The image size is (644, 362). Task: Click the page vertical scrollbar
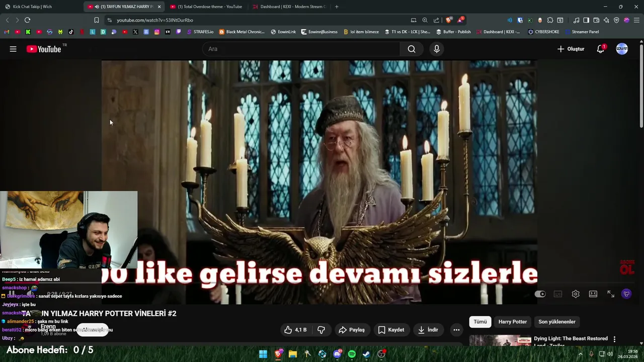point(641,85)
